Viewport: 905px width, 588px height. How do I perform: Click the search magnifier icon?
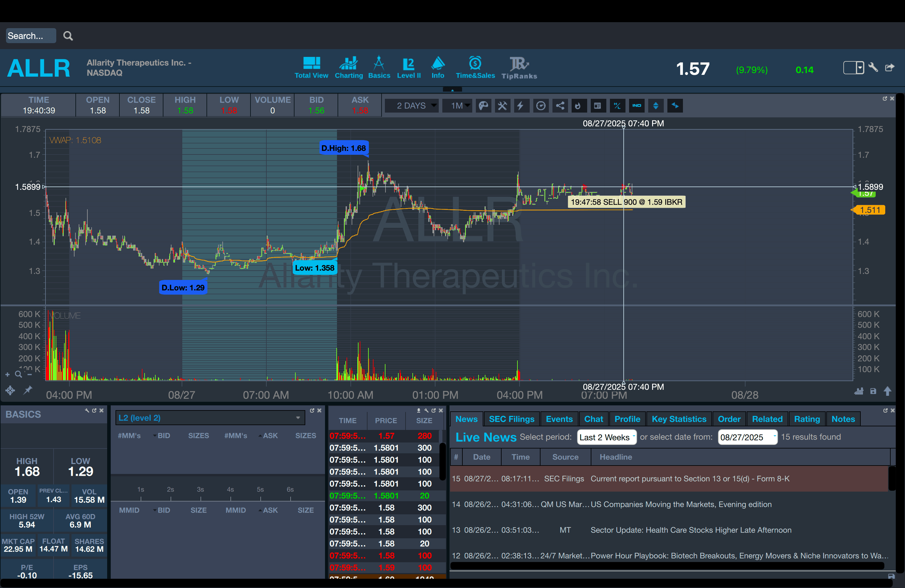point(68,36)
